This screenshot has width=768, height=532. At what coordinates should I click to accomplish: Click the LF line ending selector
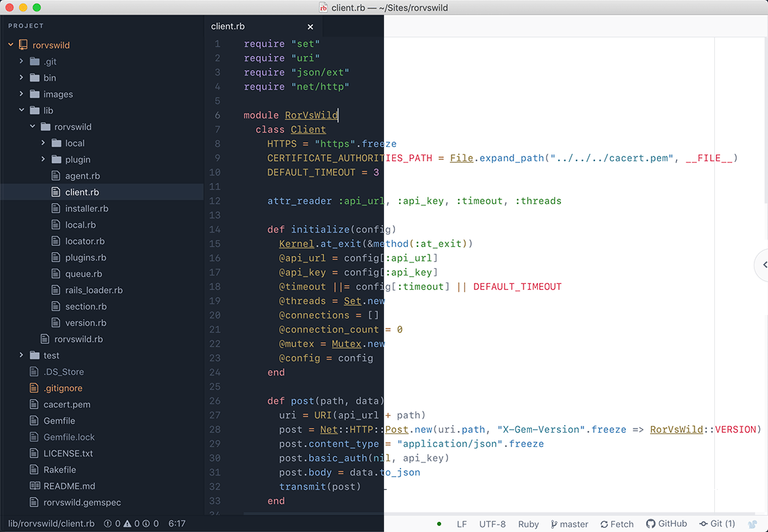coord(462,524)
